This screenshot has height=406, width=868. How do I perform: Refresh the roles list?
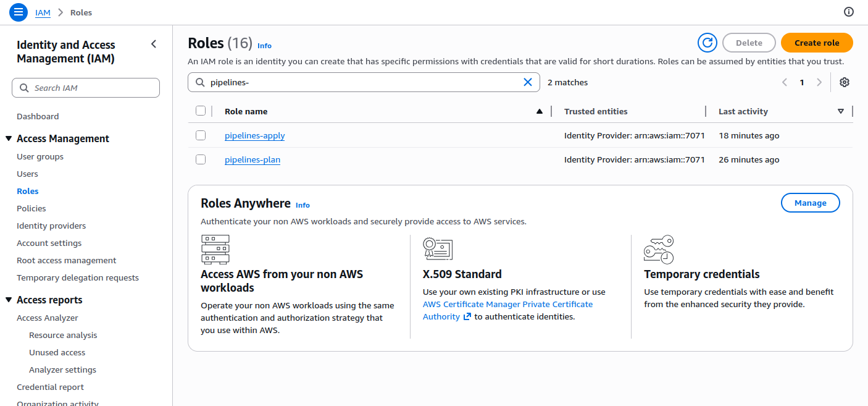(707, 43)
